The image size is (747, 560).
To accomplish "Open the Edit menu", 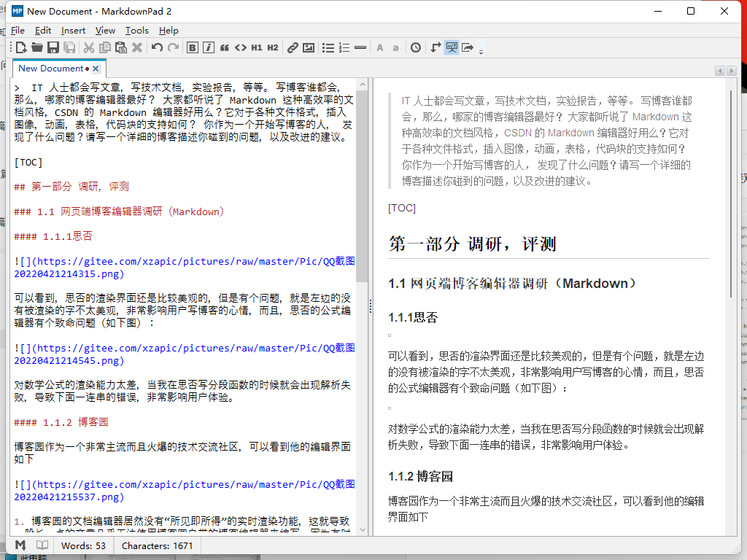I will [x=43, y=31].
